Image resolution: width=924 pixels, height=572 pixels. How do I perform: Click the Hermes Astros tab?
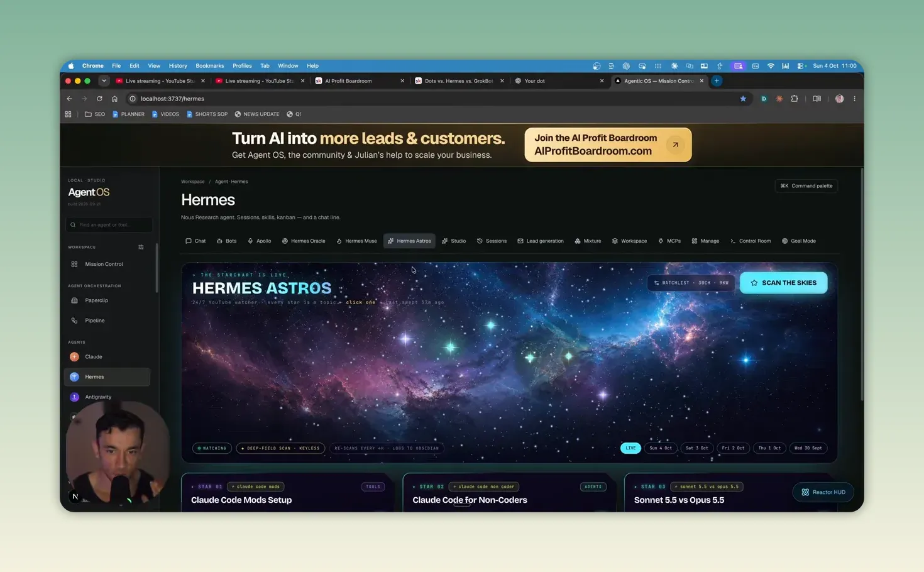pos(409,241)
